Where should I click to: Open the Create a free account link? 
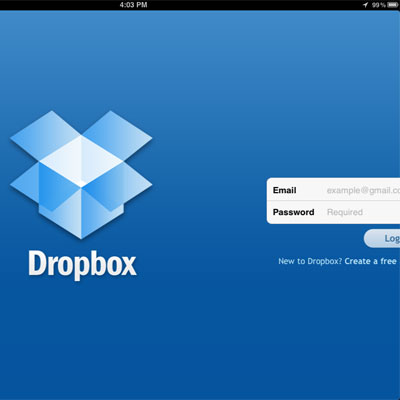click(372, 261)
